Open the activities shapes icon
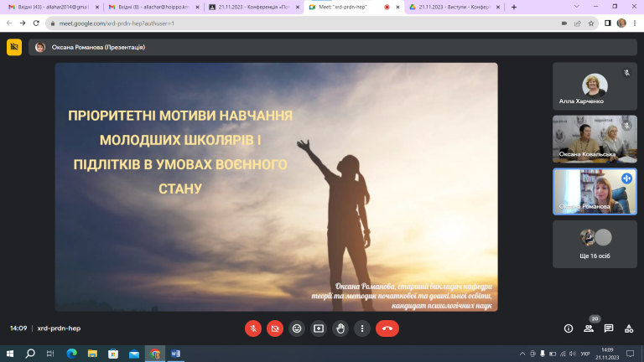The width and height of the screenshot is (644, 362). pos(629,328)
